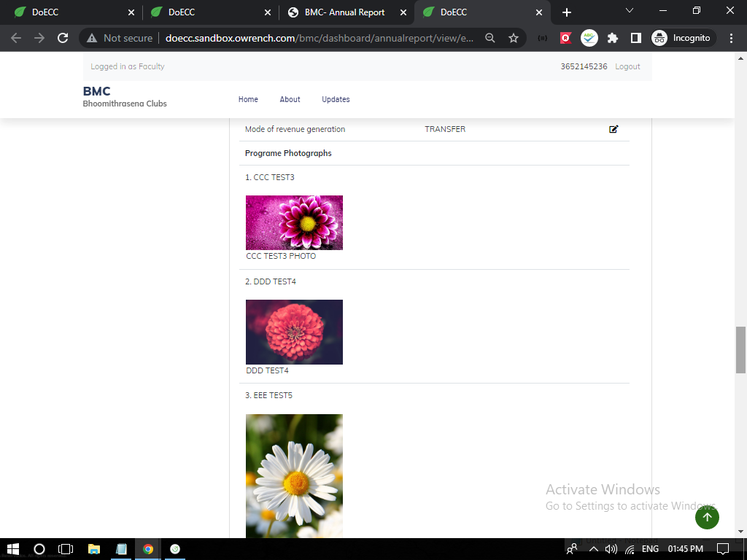
Task: Click the Logout link
Action: [x=627, y=66]
